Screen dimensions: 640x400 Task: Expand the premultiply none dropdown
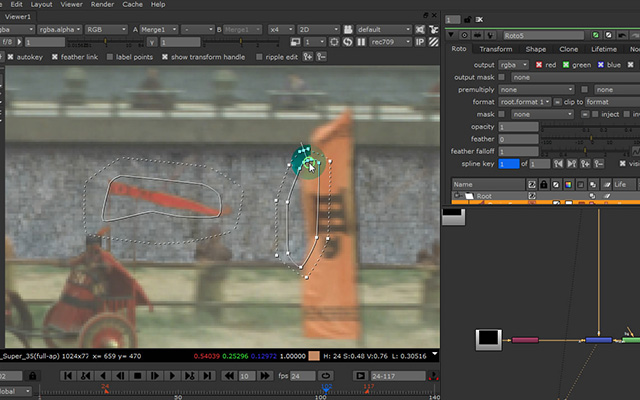click(x=536, y=89)
